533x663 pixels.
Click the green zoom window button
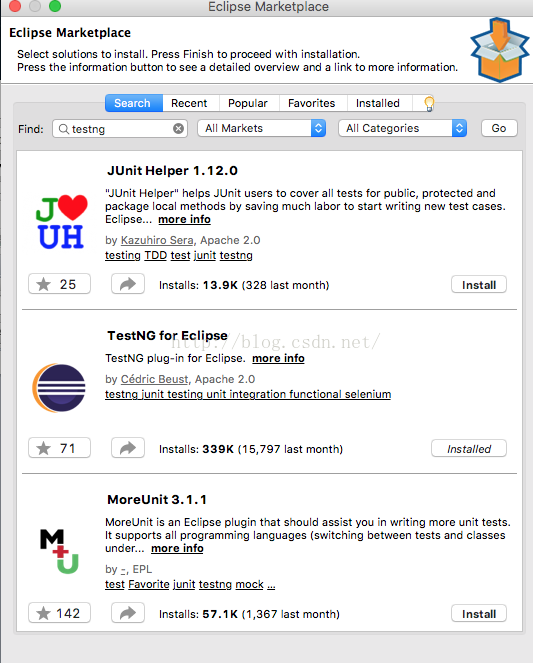(x=55, y=6)
